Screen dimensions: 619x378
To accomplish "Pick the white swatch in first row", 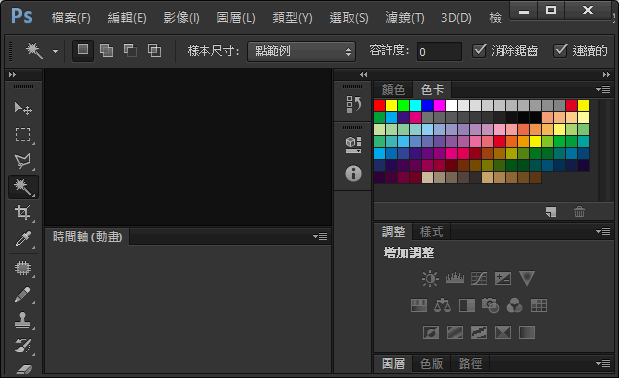I will [451, 105].
